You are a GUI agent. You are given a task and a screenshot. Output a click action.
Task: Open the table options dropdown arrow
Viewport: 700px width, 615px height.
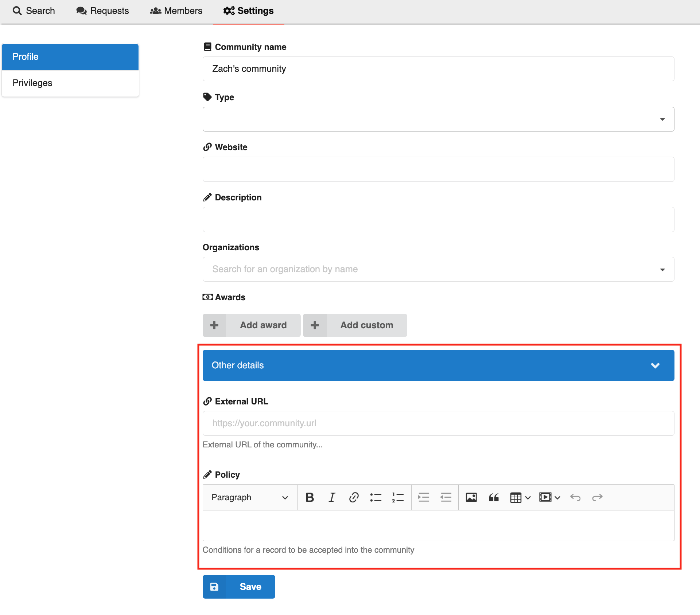click(528, 498)
